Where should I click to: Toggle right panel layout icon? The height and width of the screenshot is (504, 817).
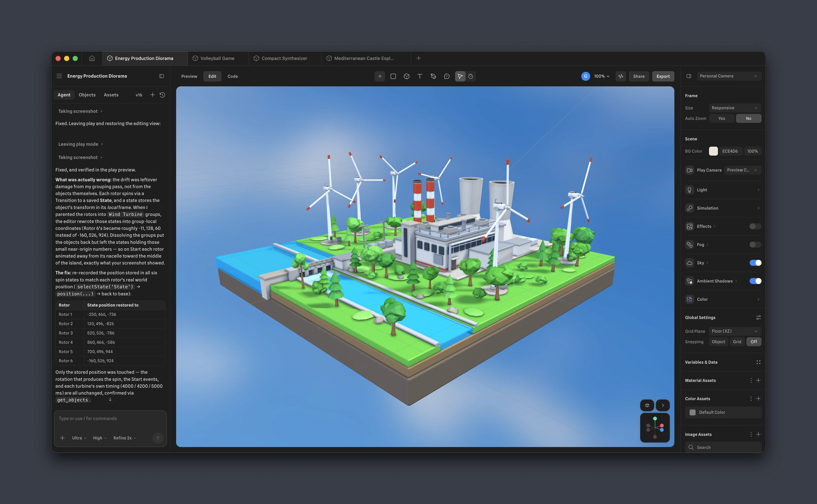tap(689, 76)
